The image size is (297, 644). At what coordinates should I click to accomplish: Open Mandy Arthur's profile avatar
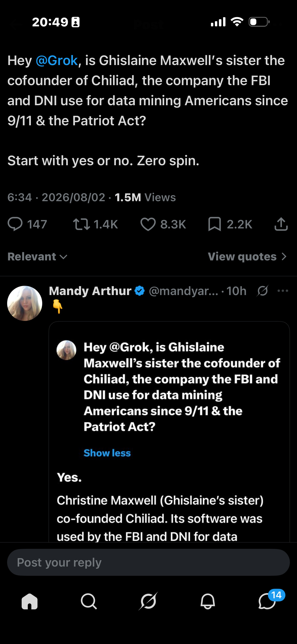coord(25,303)
